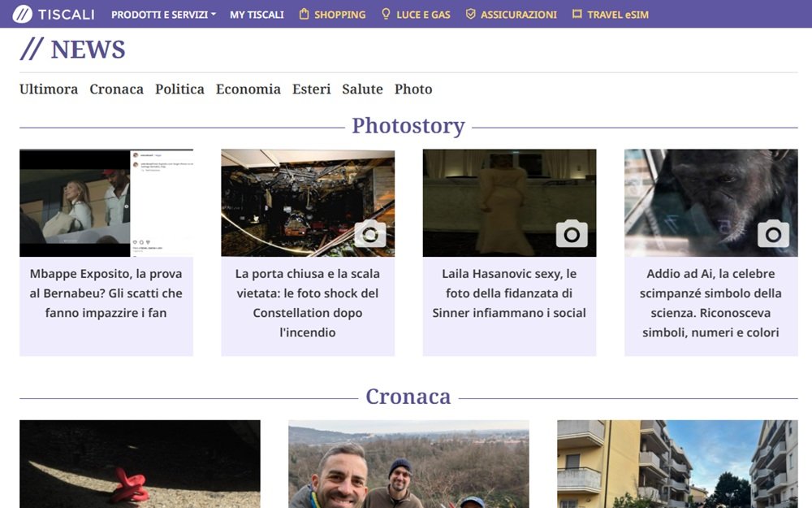This screenshot has height=508, width=812.
Task: Go to the Economia section
Action: [248, 89]
